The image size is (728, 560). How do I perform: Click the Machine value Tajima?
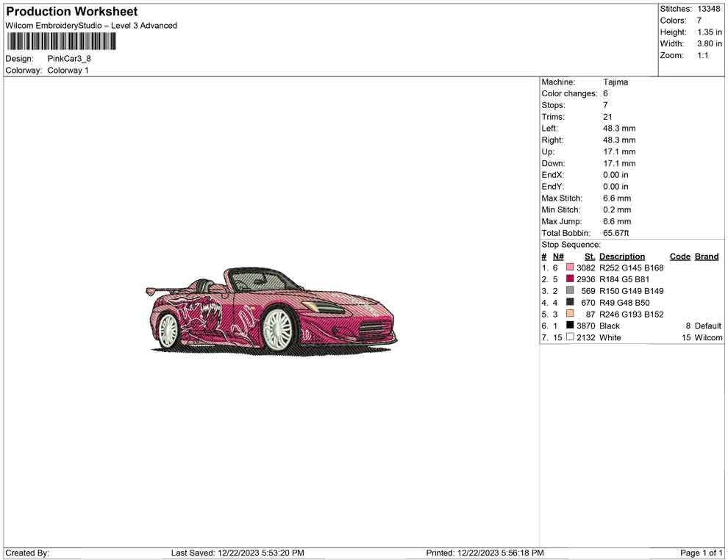coord(615,82)
